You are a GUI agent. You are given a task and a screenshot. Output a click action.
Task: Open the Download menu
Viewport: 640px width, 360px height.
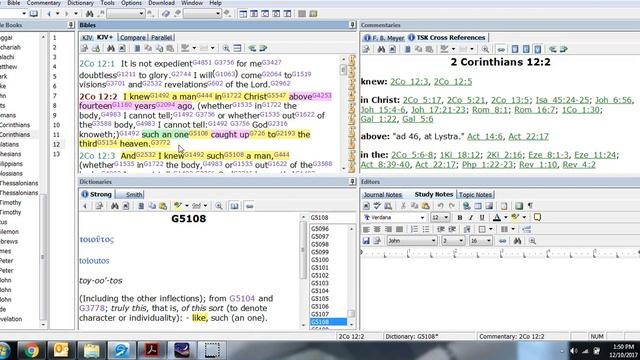tap(162, 3)
